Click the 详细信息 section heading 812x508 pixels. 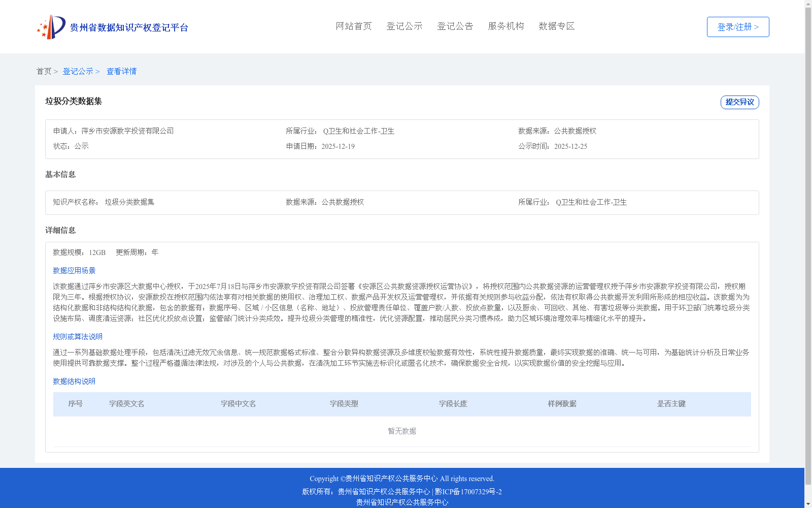(x=60, y=231)
